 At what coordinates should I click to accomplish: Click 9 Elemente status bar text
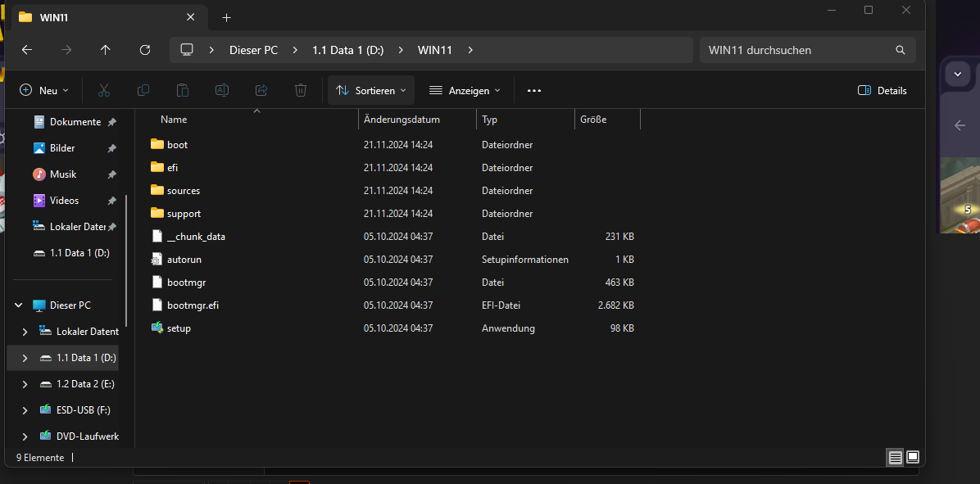pos(40,458)
